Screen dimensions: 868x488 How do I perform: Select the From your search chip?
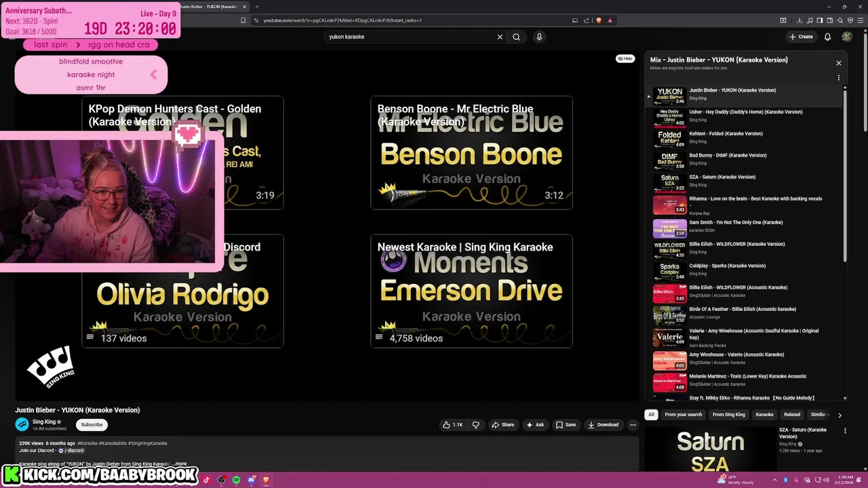pyautogui.click(x=684, y=415)
